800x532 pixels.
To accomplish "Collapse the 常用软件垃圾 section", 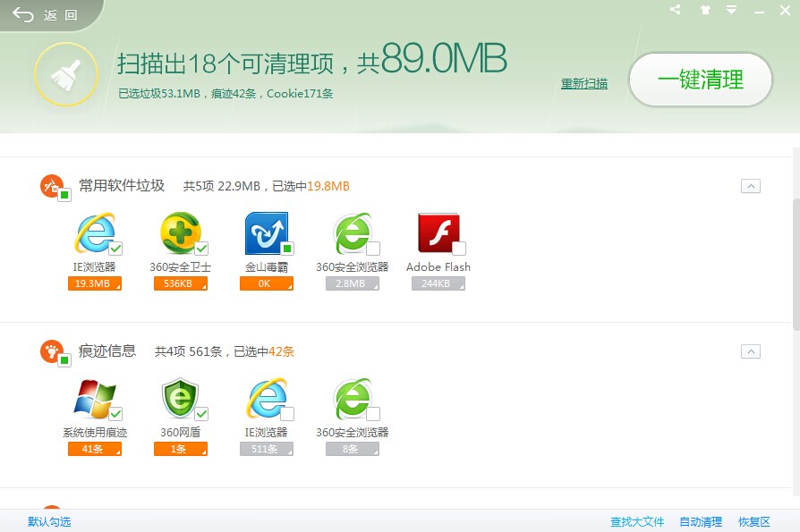I will coord(751,186).
